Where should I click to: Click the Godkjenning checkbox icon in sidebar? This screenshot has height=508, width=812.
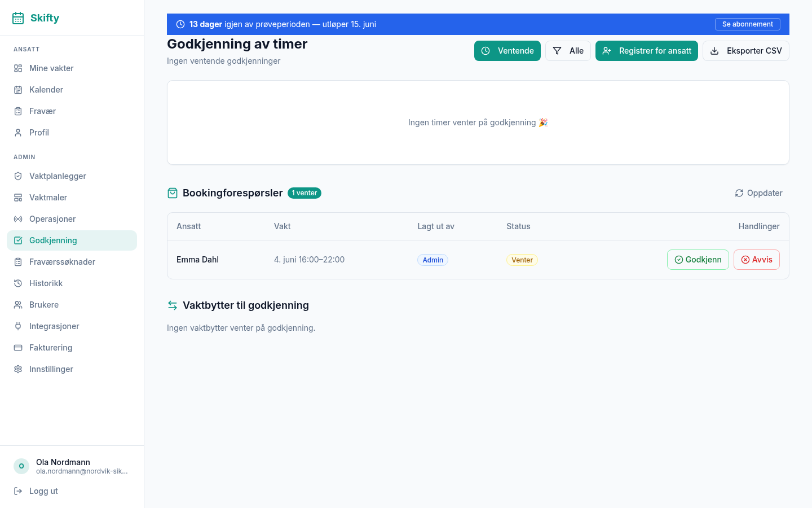click(x=18, y=240)
